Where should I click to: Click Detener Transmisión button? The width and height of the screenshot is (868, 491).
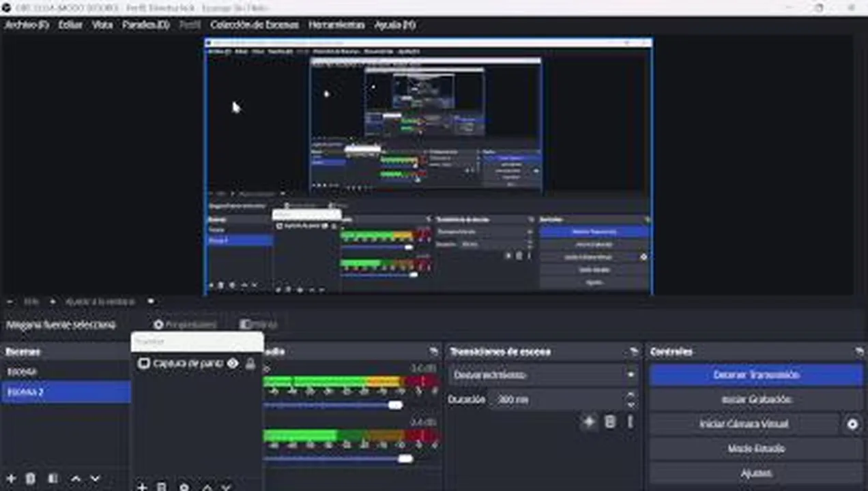pos(756,375)
